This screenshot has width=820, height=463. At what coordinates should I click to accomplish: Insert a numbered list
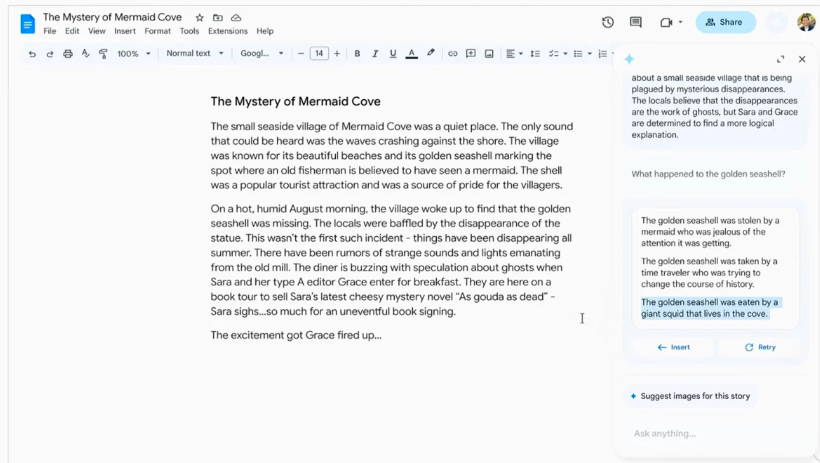click(602, 53)
